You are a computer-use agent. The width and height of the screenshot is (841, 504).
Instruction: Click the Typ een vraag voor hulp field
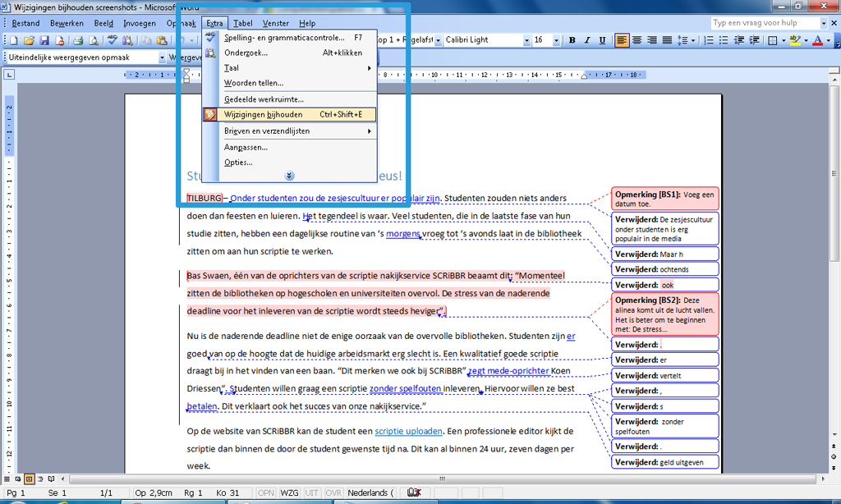765,22
